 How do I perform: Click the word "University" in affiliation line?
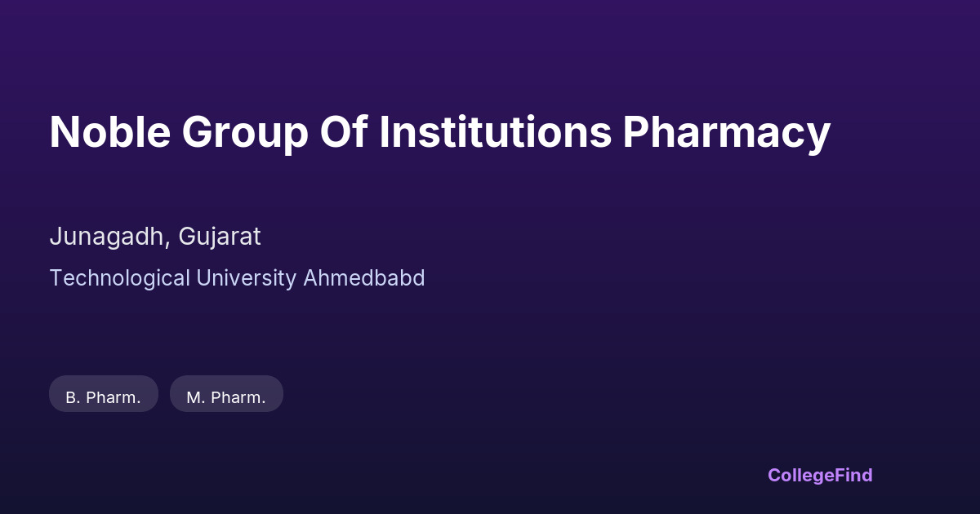point(246,278)
